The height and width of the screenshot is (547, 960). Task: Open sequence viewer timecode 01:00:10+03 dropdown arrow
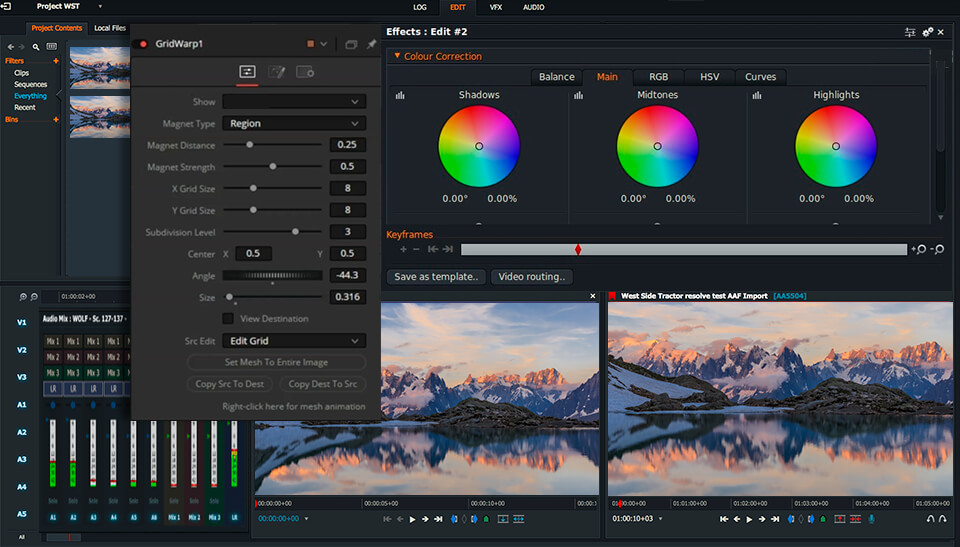click(660, 519)
